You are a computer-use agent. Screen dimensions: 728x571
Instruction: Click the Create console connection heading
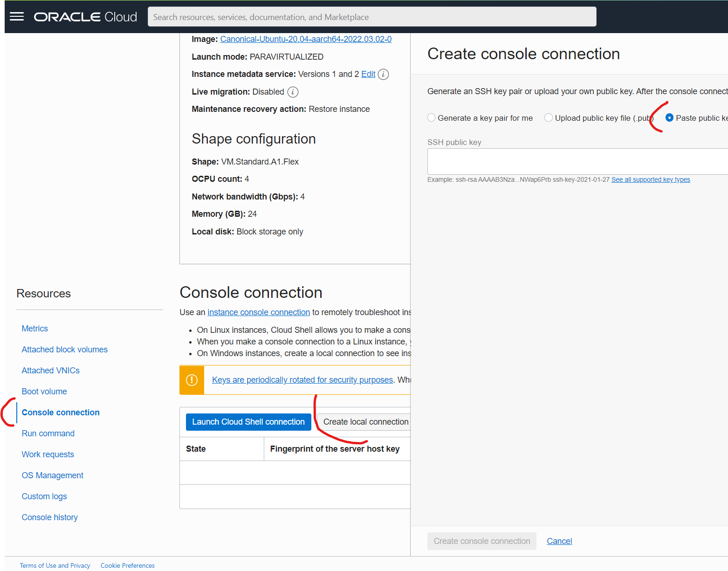coord(523,54)
